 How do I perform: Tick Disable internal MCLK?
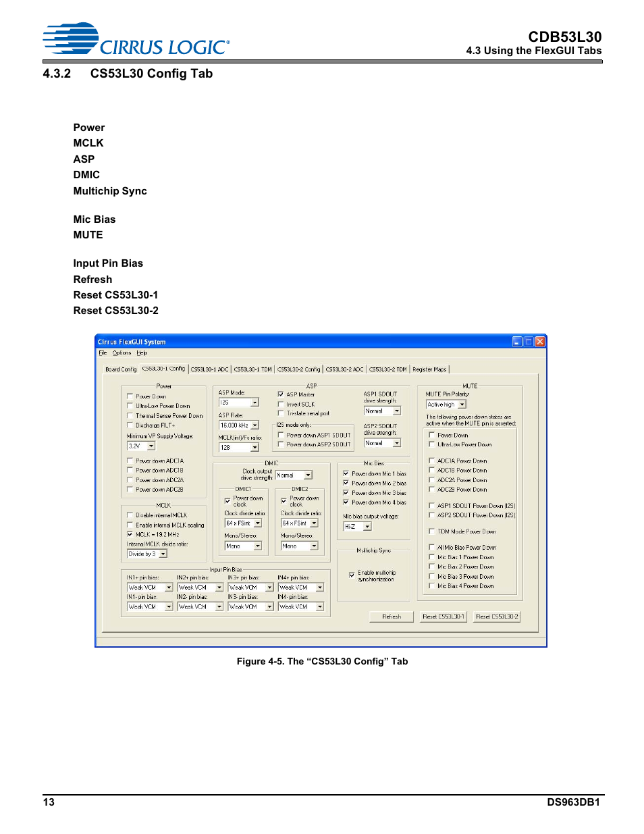click(130, 515)
